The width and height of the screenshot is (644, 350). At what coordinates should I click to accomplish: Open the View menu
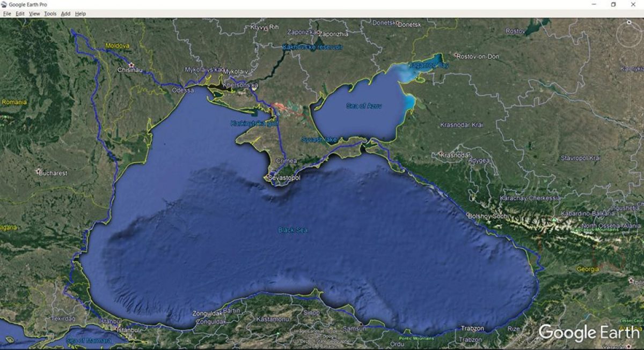tap(34, 13)
